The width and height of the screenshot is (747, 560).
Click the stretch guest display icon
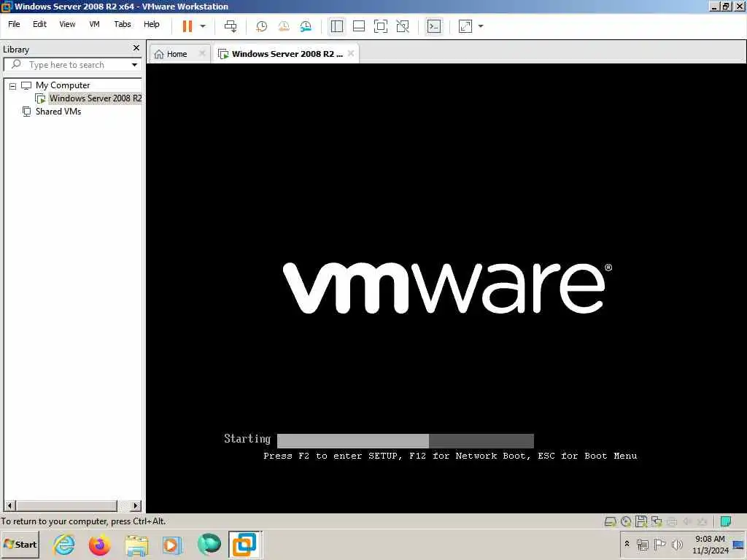465,26
